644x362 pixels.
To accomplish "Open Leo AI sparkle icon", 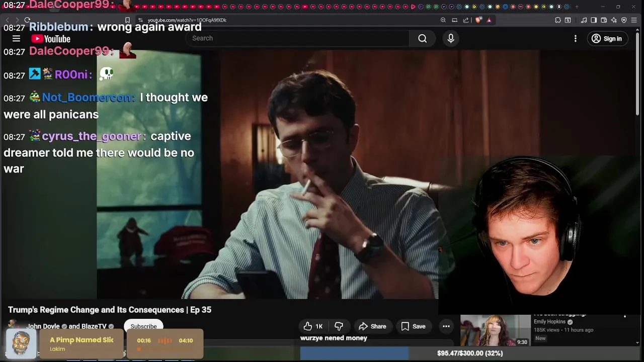I will click(x=614, y=20).
